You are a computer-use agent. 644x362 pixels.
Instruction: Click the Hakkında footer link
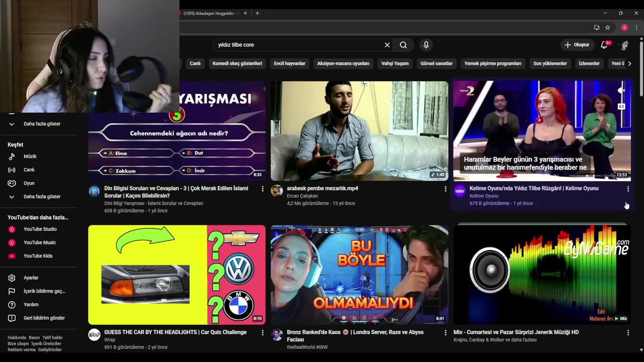click(17, 338)
